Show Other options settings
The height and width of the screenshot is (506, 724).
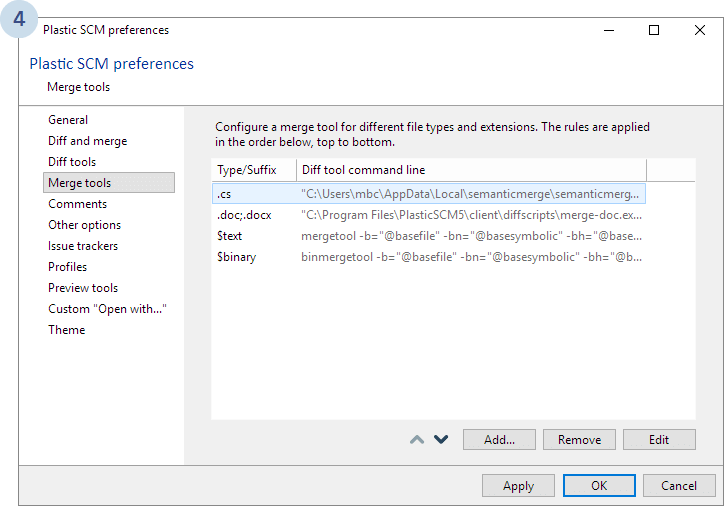pyautogui.click(x=84, y=225)
